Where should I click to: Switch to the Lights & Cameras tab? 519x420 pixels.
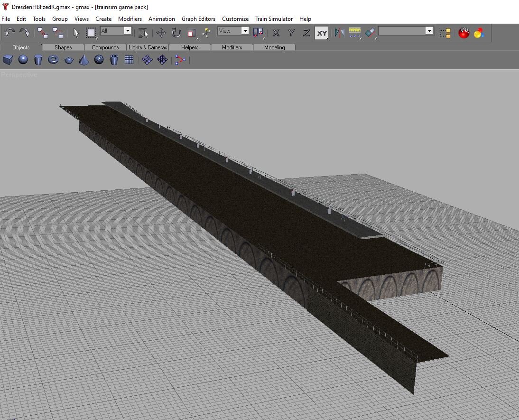coord(148,47)
